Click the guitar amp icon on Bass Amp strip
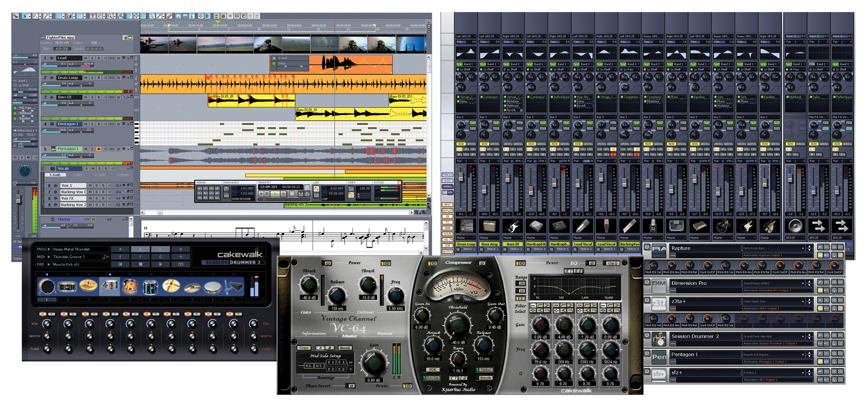 [x=489, y=226]
